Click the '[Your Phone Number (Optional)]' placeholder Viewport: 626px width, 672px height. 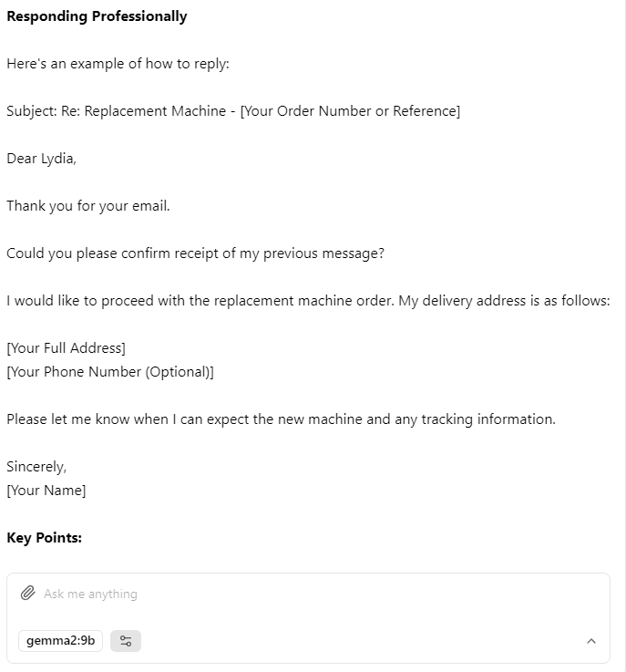(110, 372)
